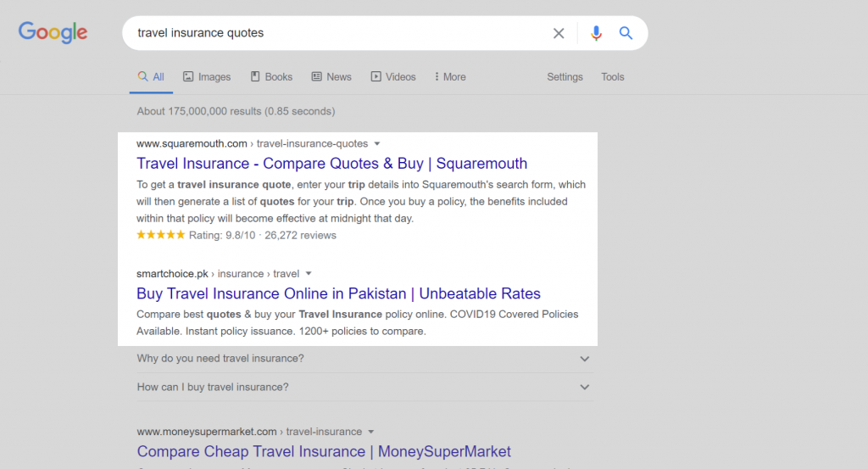Open moneysupermarket.com result options arrow
The image size is (868, 469).
click(x=371, y=432)
